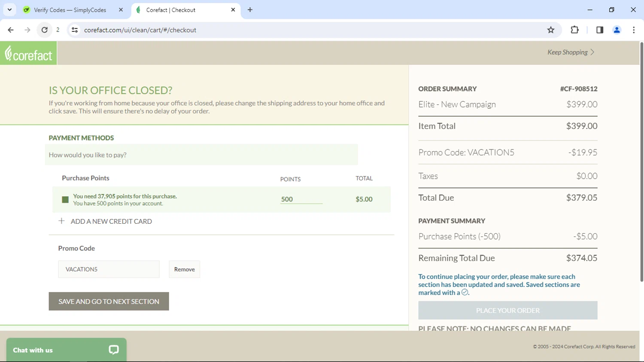Click ADD A NEW CREDIT CARD
Screen dimensions: 644x362
point(111,222)
